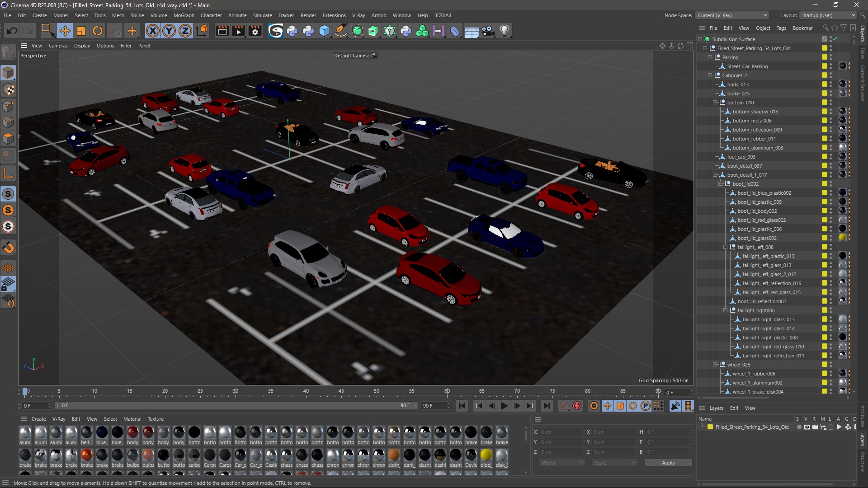
Task: Open Edit Render Settings icon
Action: [255, 31]
